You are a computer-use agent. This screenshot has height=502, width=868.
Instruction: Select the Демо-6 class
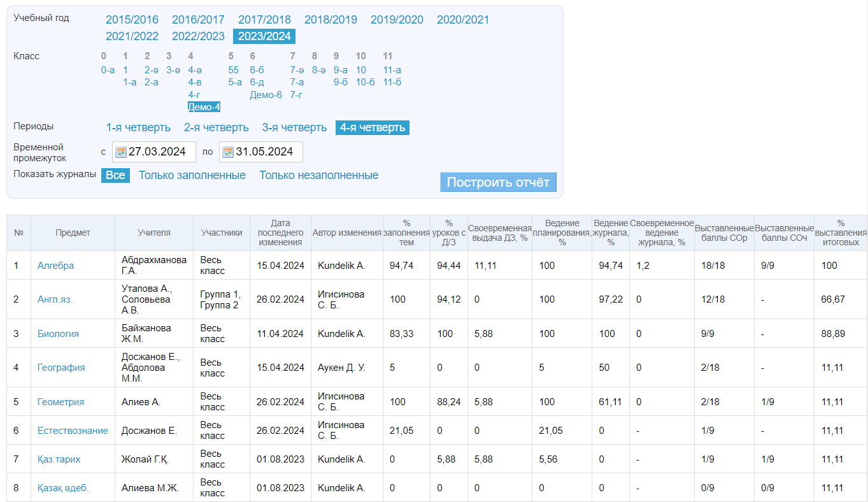[266, 95]
